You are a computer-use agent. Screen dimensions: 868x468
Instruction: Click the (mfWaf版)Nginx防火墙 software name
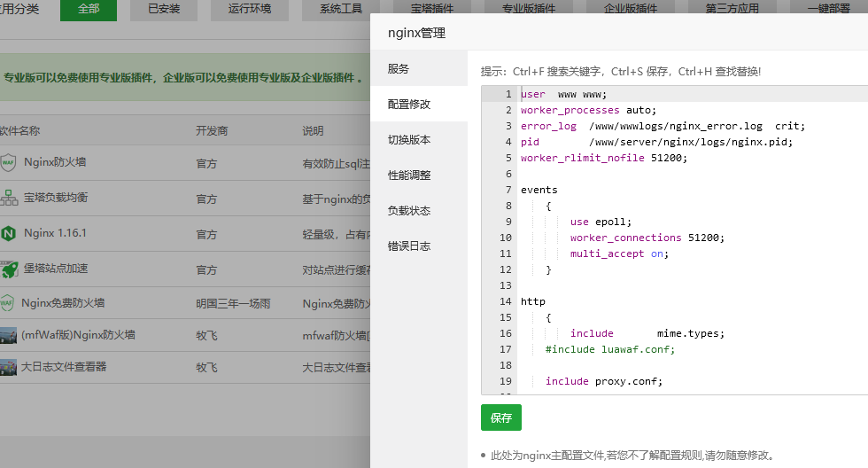click(x=78, y=335)
